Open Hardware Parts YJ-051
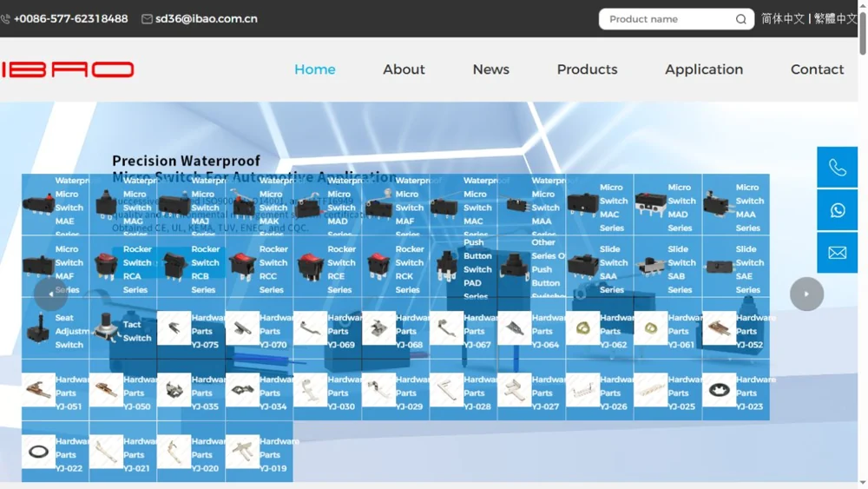 (56, 390)
